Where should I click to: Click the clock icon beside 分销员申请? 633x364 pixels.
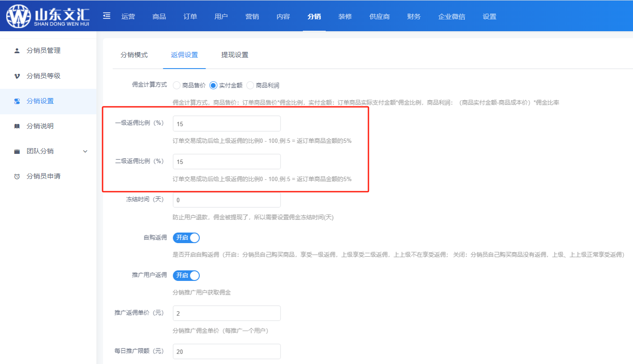17,176
